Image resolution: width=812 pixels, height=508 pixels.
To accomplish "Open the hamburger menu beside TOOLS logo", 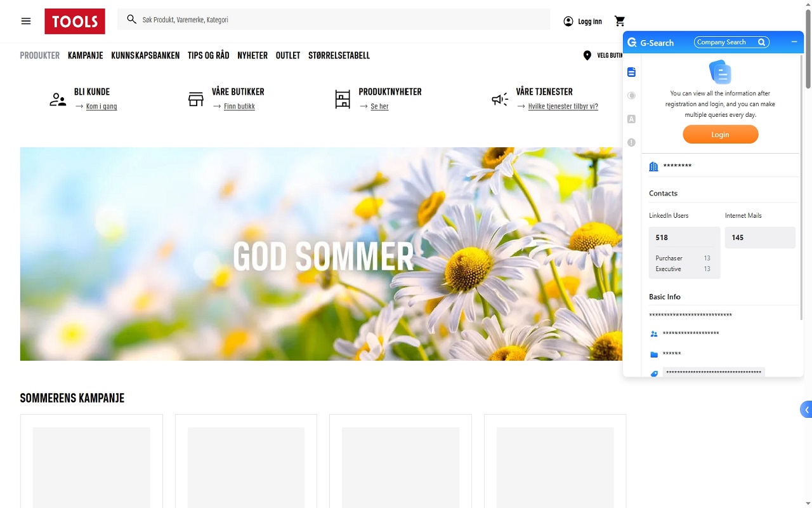I will click(25, 20).
